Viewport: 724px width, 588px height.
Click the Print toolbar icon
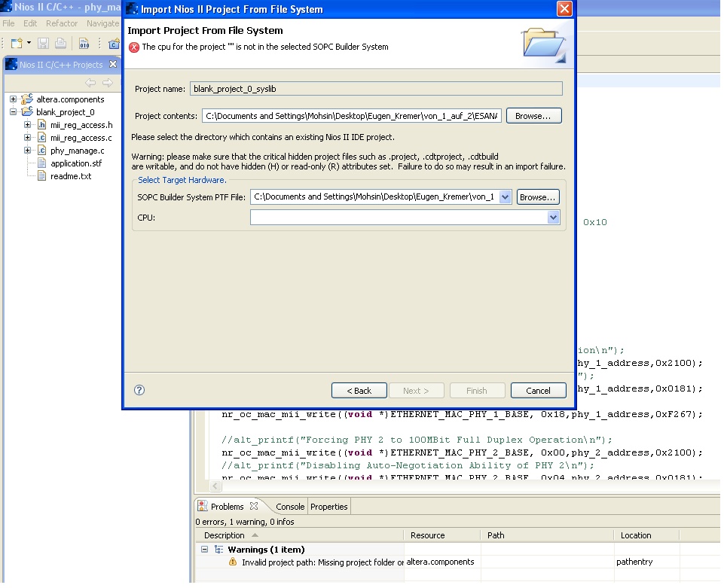(60, 44)
